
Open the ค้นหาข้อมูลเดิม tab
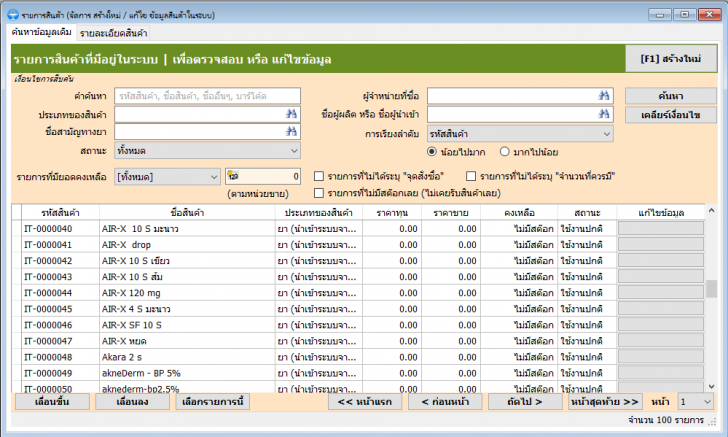(x=41, y=33)
